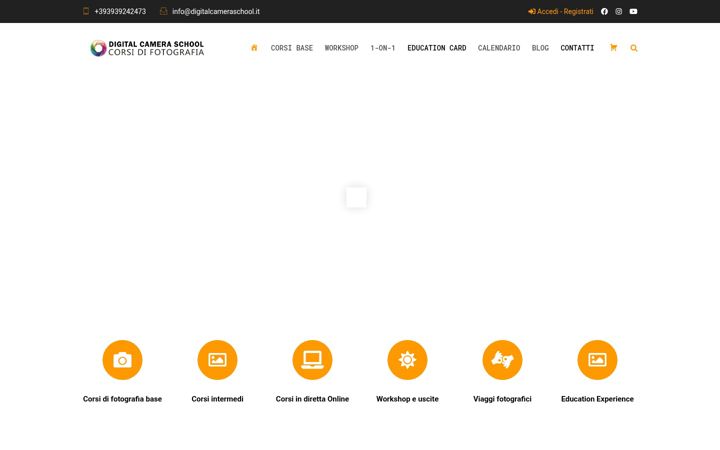Click the home icon in navigation

254,48
